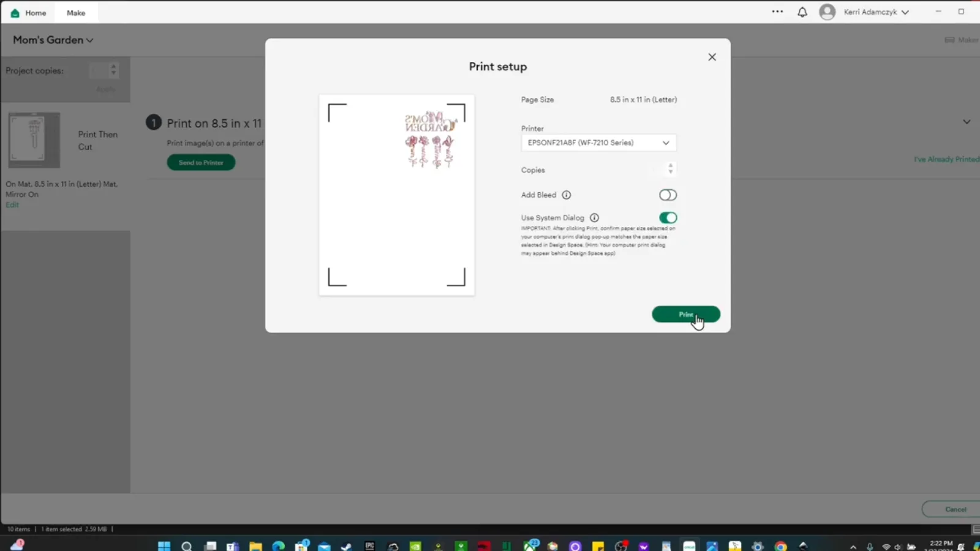This screenshot has height=551, width=980.
Task: Open Microsoft Teams from taskbar
Action: point(232,546)
